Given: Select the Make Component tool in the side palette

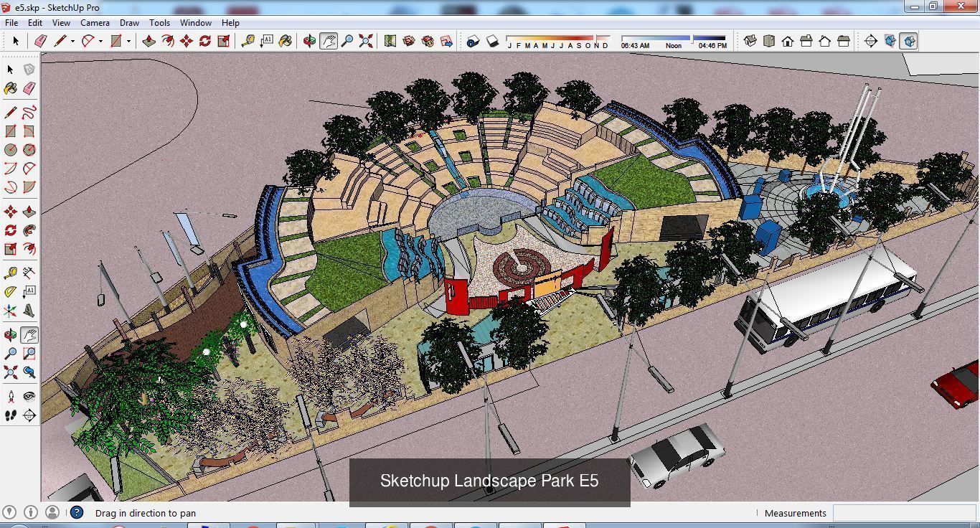Looking at the screenshot, I should click(29, 70).
